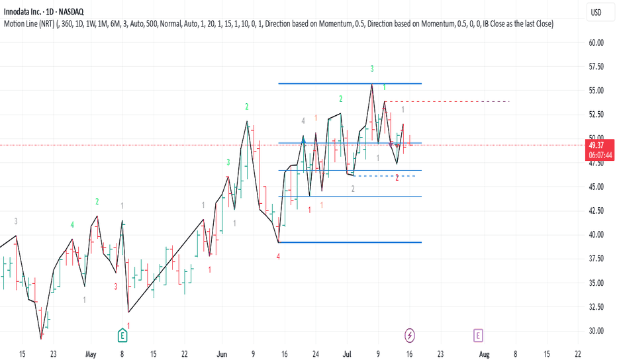The image size is (617, 364).
Task: Click the 32.50 price axis label
Action: (596, 306)
